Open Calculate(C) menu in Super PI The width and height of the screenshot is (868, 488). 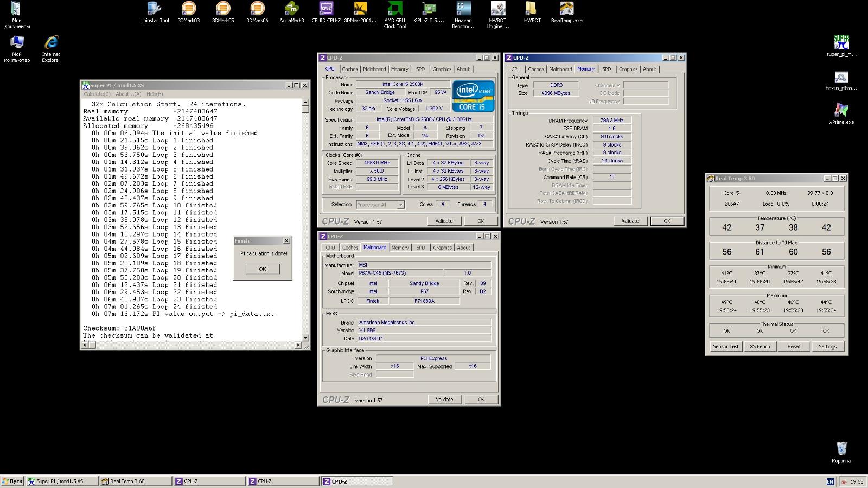[97, 94]
